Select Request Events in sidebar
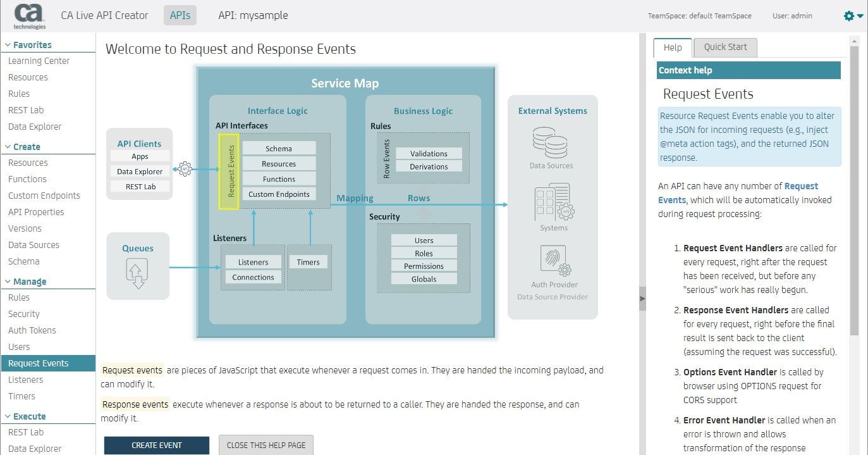The image size is (868, 455). tap(47, 363)
